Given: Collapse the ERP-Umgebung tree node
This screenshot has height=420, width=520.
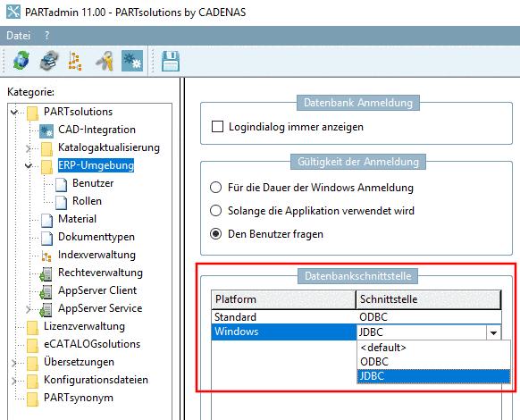Looking at the screenshot, I should pyautogui.click(x=29, y=165).
